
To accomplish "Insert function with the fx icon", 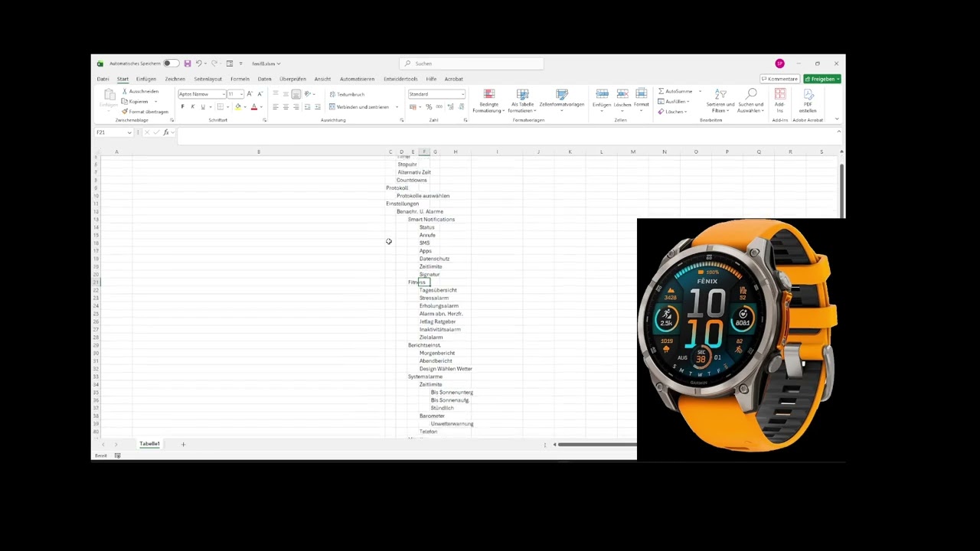I will click(166, 132).
